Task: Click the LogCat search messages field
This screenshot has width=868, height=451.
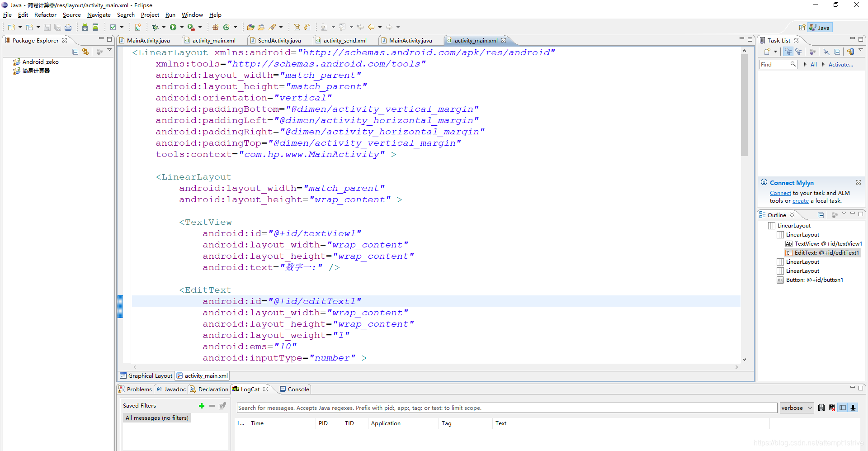Action: click(507, 408)
